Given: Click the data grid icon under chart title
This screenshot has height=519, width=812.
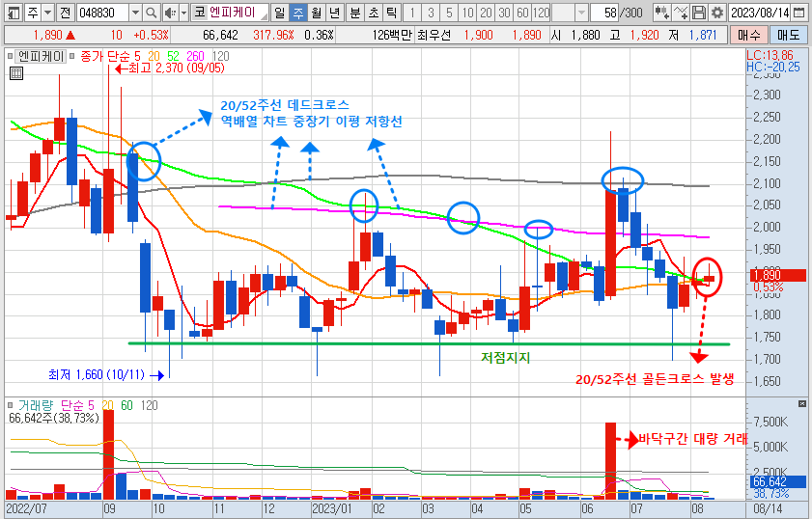Looking at the screenshot, I should tap(16, 73).
